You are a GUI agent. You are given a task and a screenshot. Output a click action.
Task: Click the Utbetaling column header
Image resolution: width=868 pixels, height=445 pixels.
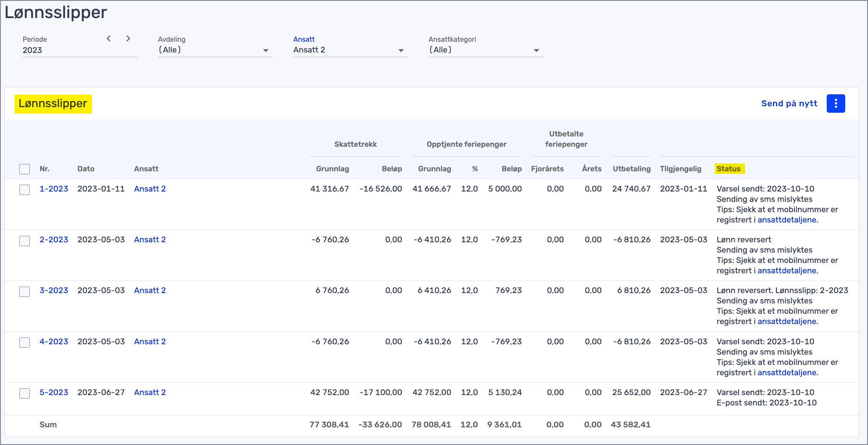(631, 169)
